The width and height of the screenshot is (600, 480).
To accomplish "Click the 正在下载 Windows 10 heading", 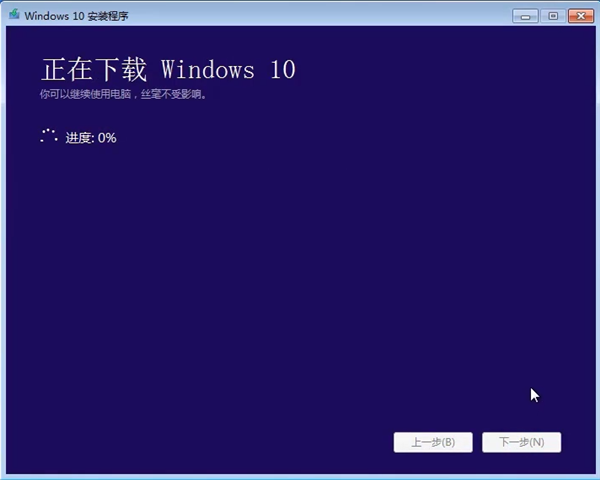I will tap(168, 71).
